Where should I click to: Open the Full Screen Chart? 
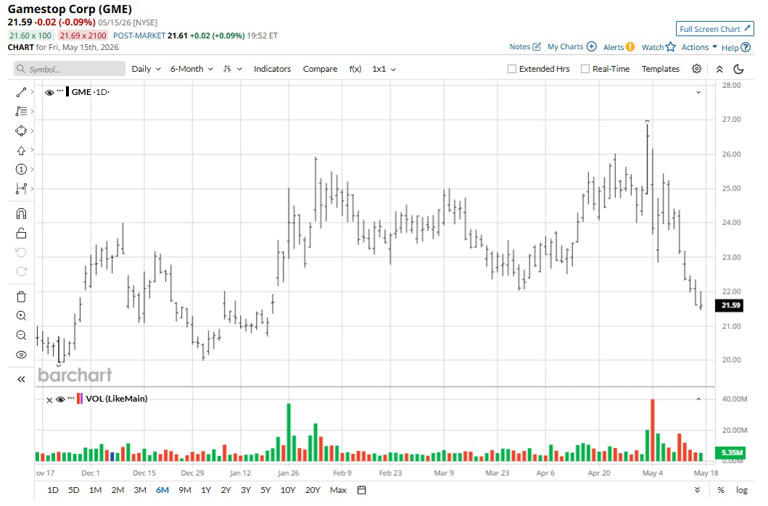coord(714,29)
